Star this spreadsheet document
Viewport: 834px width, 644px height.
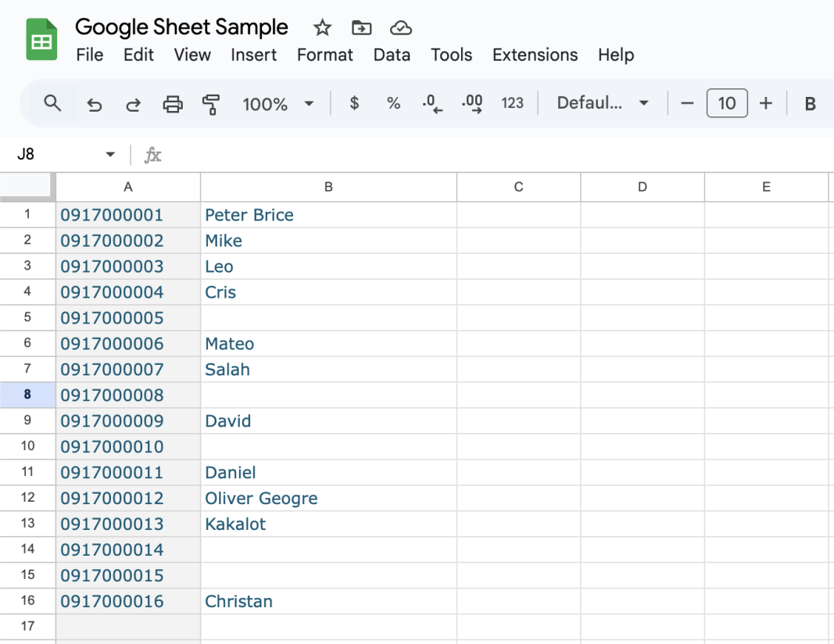322,28
